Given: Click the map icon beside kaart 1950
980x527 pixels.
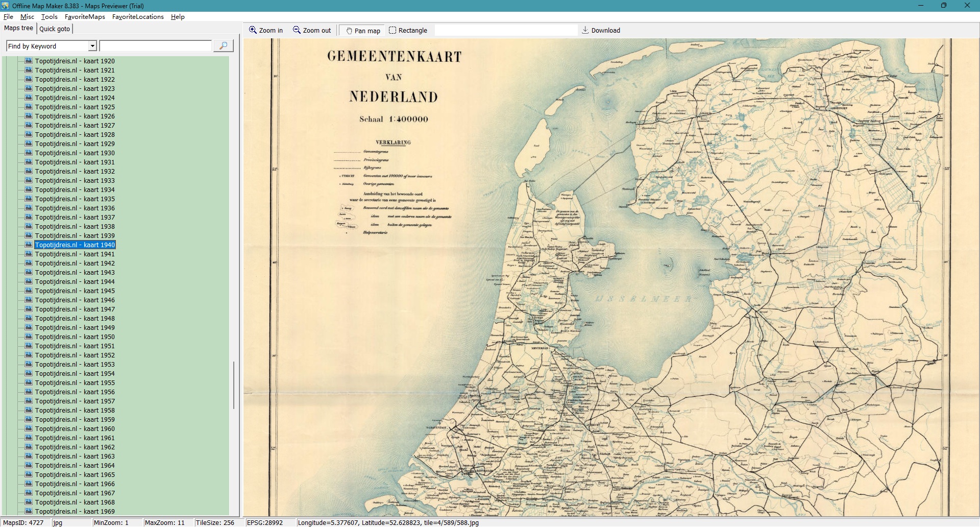Looking at the screenshot, I should [x=29, y=337].
